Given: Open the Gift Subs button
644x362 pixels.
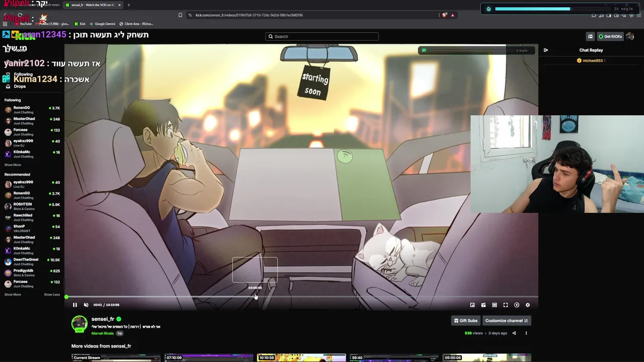Looking at the screenshot, I should coord(465,320).
